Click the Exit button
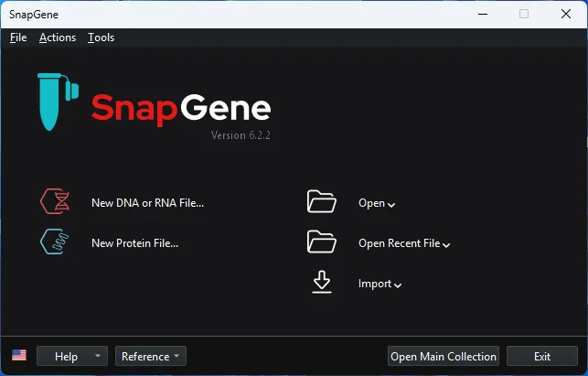This screenshot has width=588, height=376. pyautogui.click(x=542, y=356)
